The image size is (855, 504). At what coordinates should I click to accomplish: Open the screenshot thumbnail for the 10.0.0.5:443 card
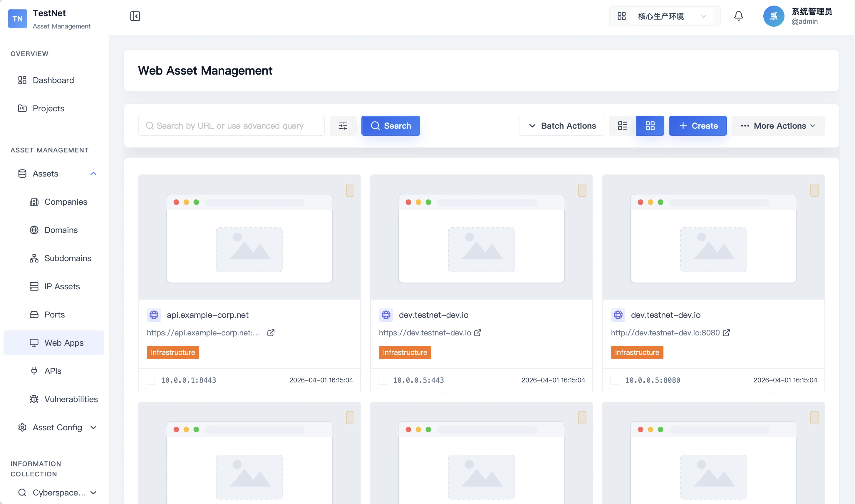(x=481, y=237)
